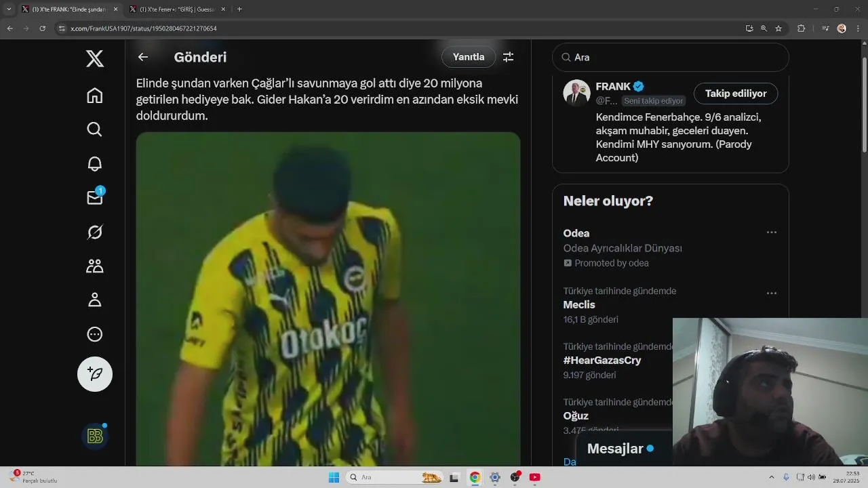
Task: Bookmark this page with star icon
Action: (x=778, y=28)
